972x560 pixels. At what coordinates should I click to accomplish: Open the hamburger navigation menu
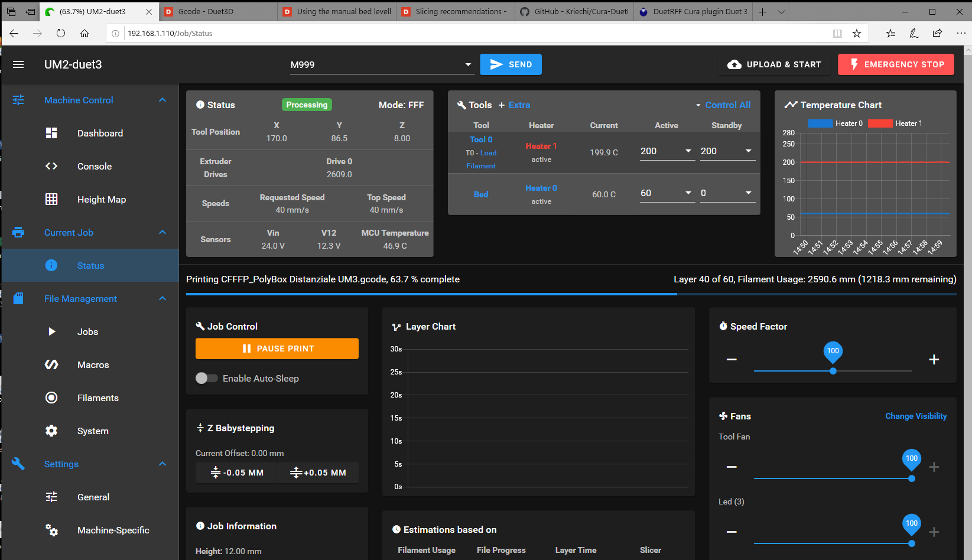[x=18, y=64]
